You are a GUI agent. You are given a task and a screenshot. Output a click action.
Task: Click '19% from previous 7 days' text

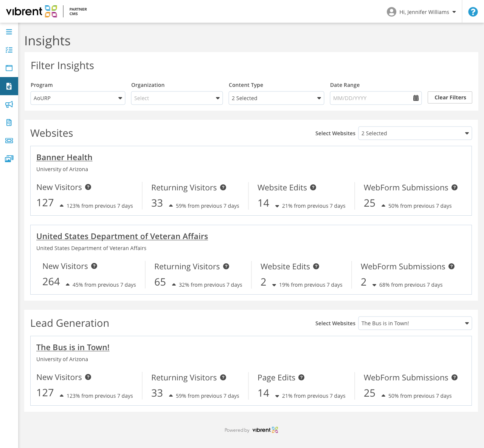pos(310,285)
